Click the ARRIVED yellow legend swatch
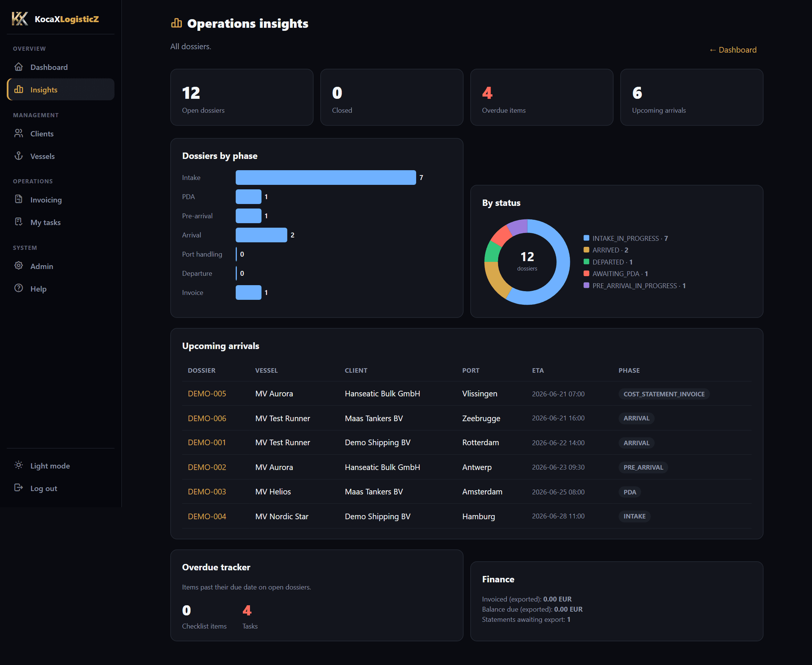The width and height of the screenshot is (812, 665). point(586,250)
